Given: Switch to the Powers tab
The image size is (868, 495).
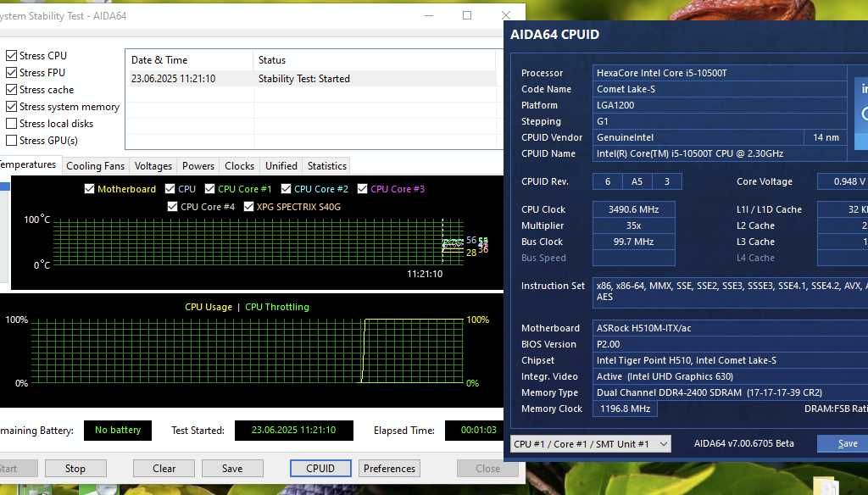Looking at the screenshot, I should [x=198, y=166].
